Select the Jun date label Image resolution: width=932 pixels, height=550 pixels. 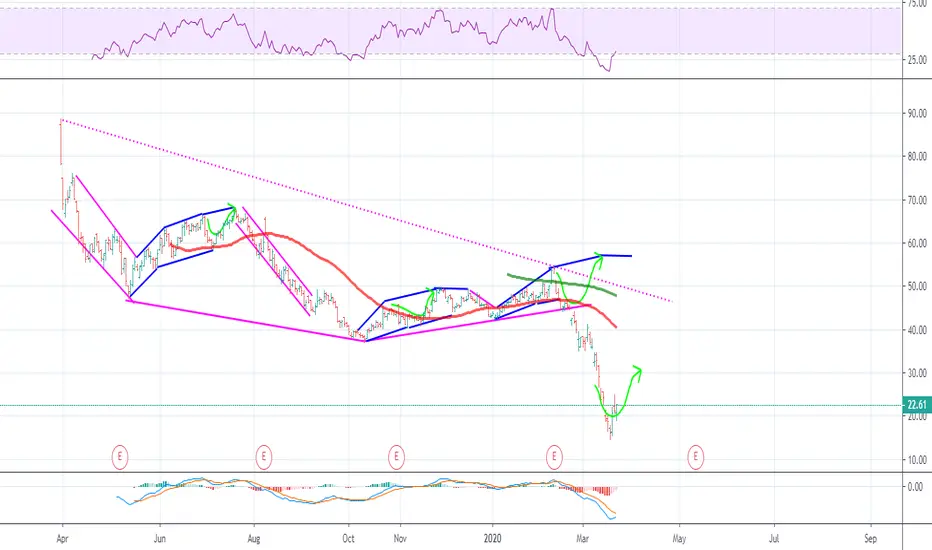click(x=159, y=539)
